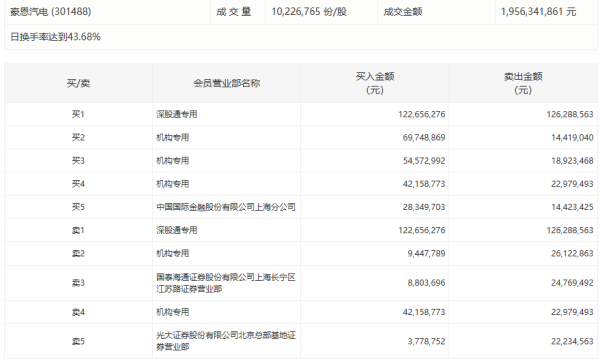
Task: Click buy amount 122,656,276 in 买1 row
Action: (x=422, y=114)
